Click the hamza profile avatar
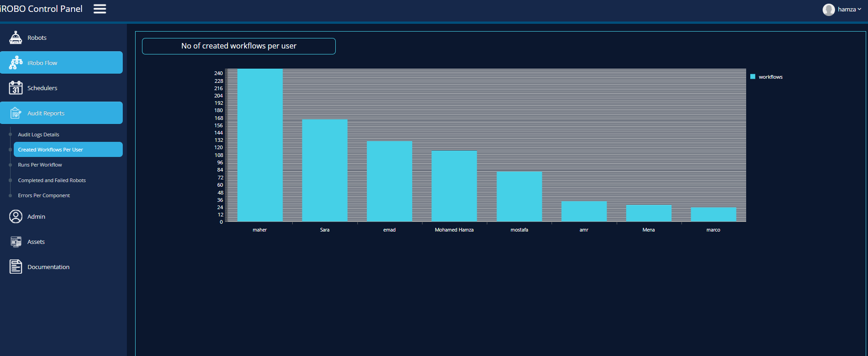 (x=828, y=10)
